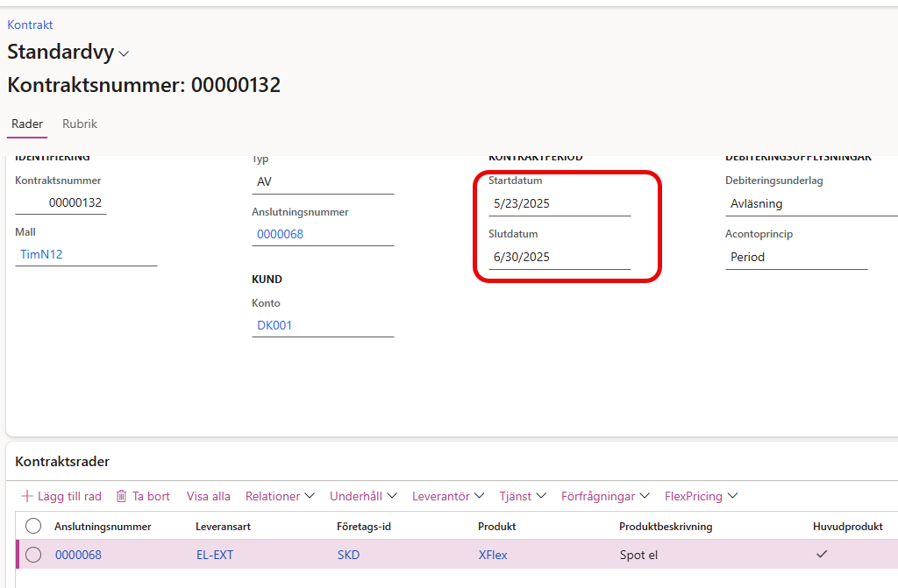Click the Huvudprodukt checkmark in row 0000068
The width and height of the screenshot is (898, 588).
click(x=821, y=554)
